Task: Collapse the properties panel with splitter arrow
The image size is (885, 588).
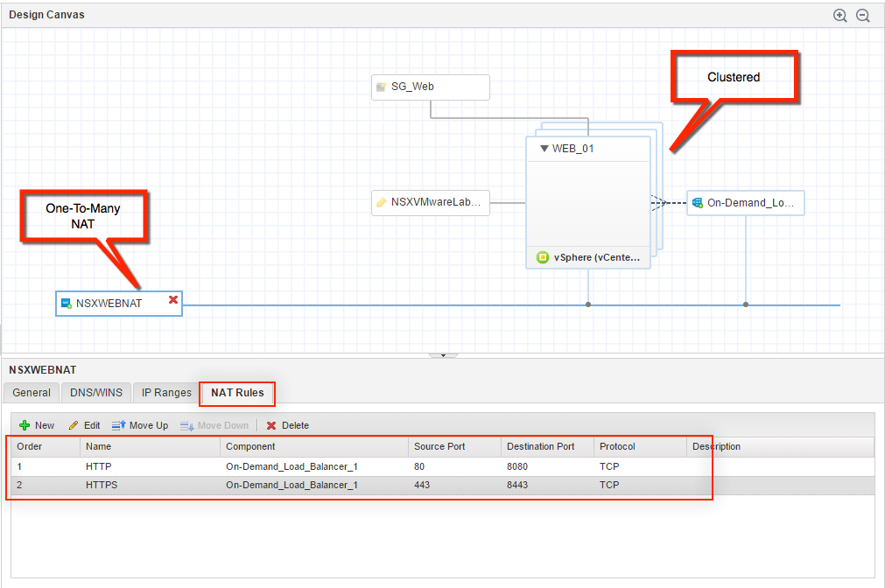Action: click(443, 355)
